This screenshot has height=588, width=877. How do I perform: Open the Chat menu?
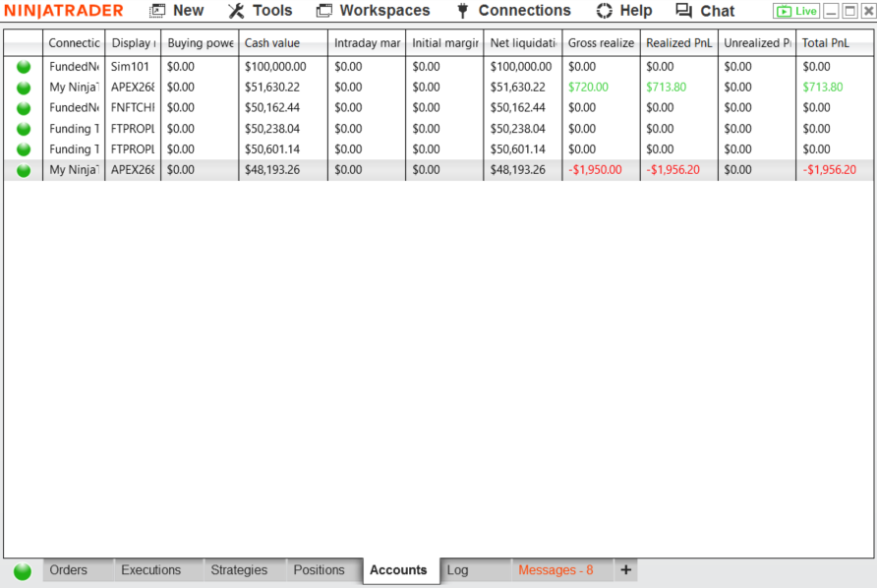(x=705, y=11)
